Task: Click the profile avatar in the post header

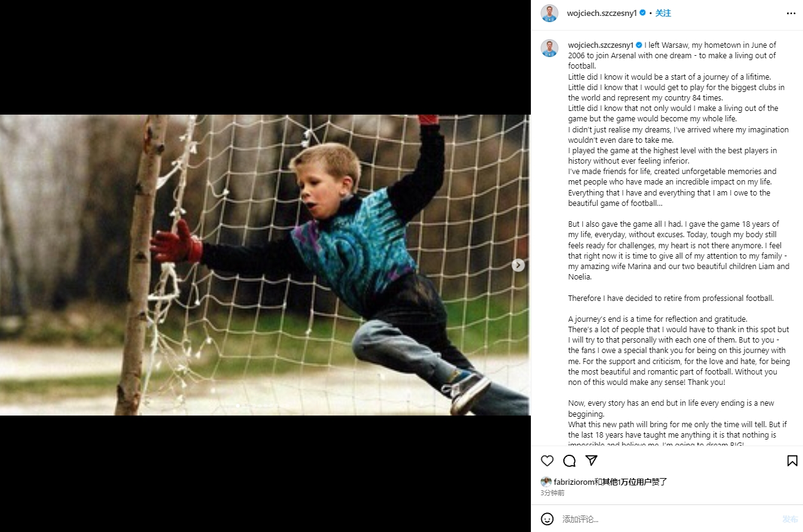Action: (x=549, y=13)
